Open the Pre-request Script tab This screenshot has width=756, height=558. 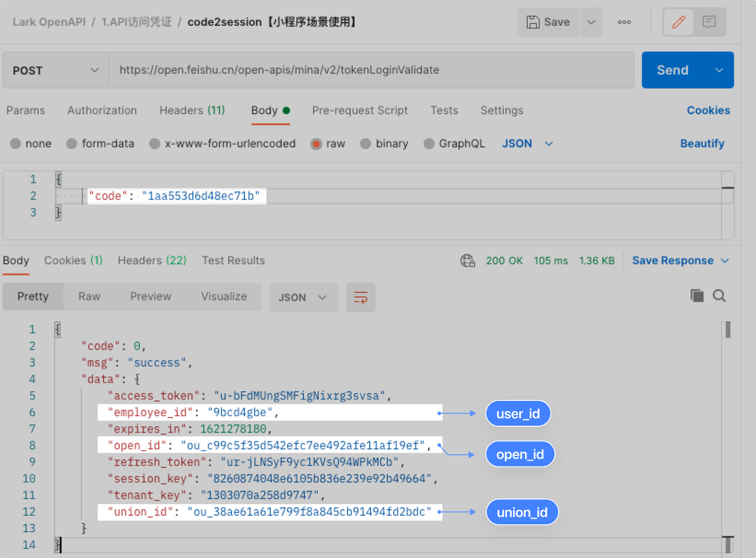pos(360,110)
